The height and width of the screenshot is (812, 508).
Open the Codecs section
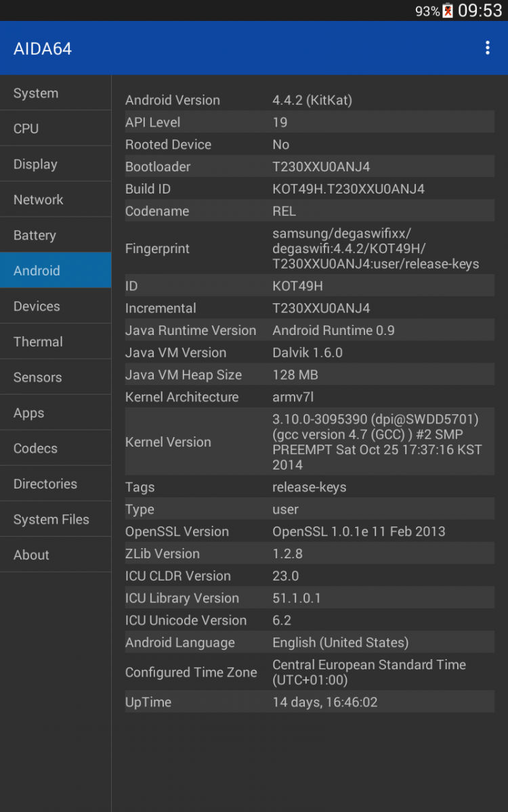(56, 449)
